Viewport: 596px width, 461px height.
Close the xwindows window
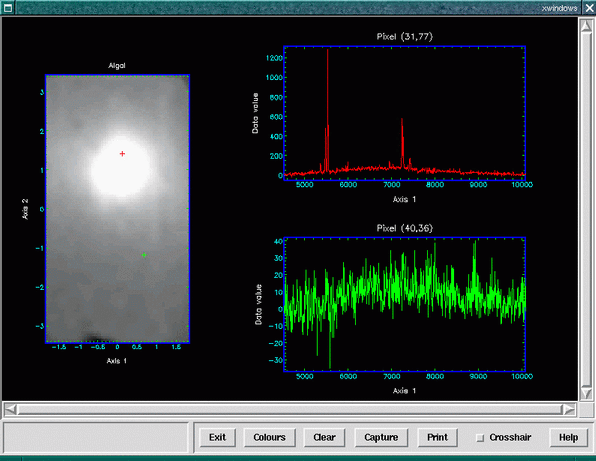pyautogui.click(x=589, y=8)
